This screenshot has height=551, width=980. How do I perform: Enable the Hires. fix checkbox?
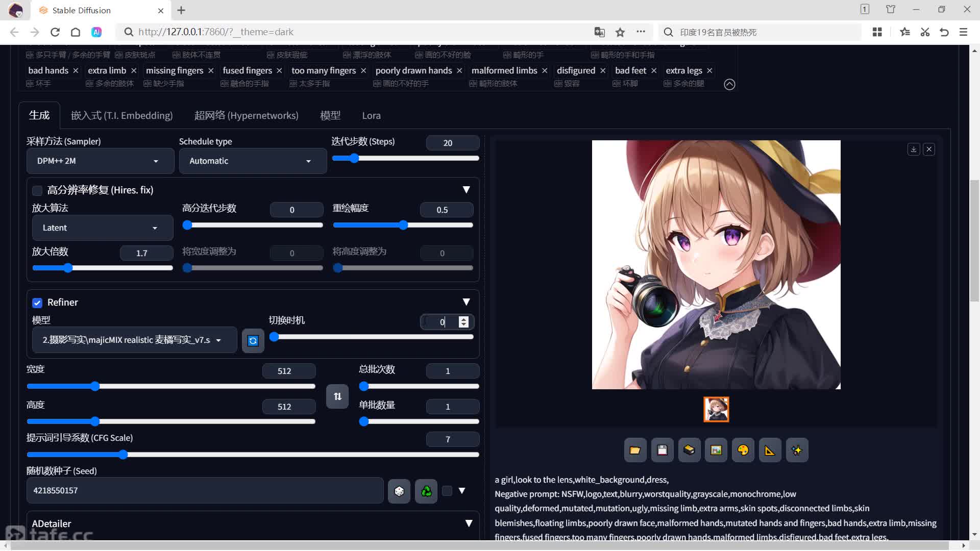pos(37,191)
